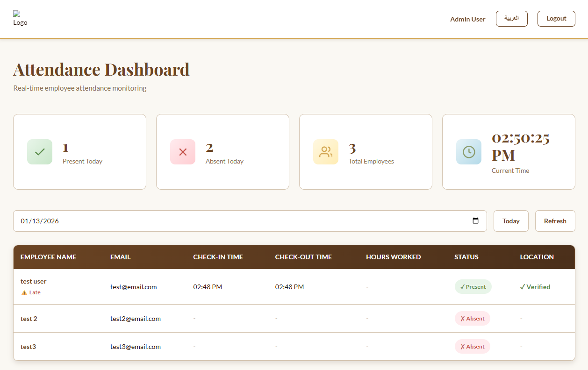The width and height of the screenshot is (588, 370).
Task: Select the Absent badge in test 2 row
Action: (472, 319)
